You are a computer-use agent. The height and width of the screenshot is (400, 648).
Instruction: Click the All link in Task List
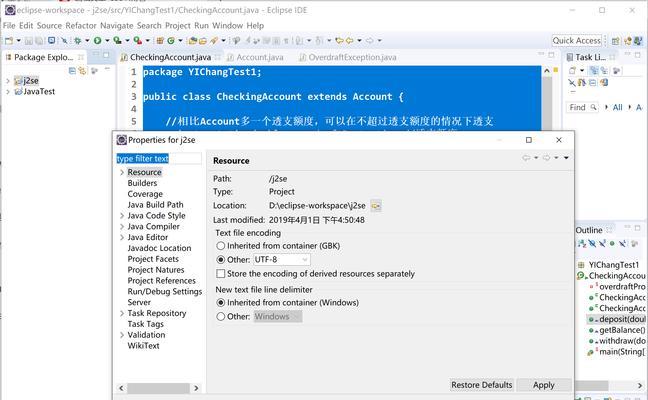(617, 107)
